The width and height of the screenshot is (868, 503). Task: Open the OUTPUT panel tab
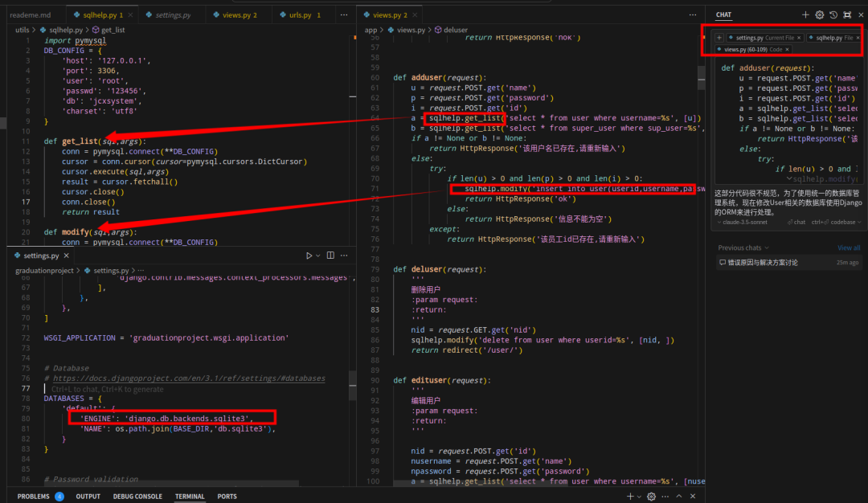88,497
